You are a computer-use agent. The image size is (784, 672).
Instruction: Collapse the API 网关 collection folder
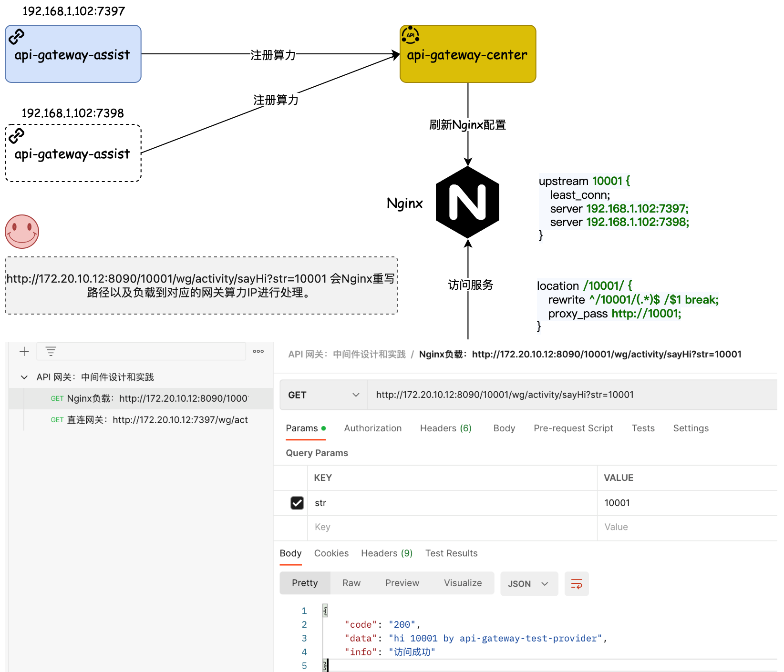[24, 377]
